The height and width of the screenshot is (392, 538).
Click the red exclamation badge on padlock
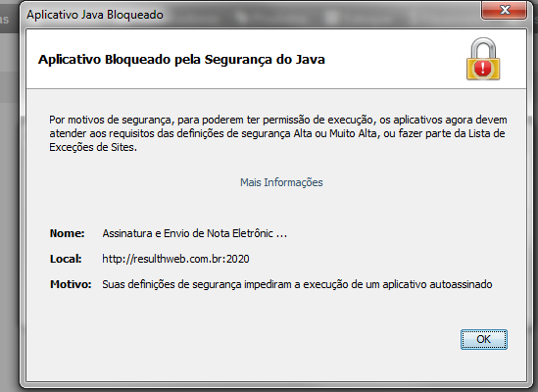coord(483,68)
